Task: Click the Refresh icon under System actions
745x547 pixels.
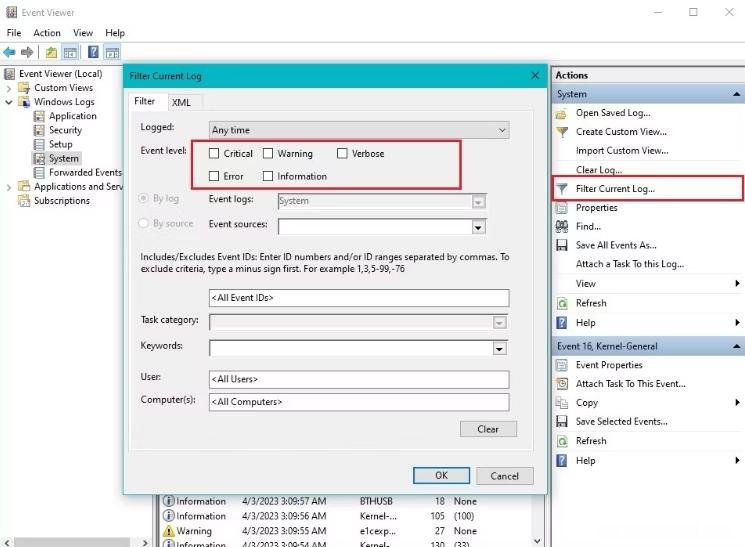Action: tap(562, 303)
